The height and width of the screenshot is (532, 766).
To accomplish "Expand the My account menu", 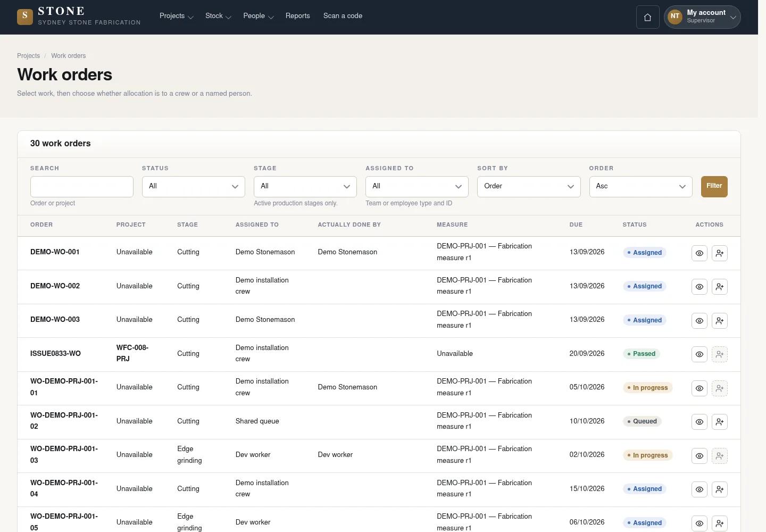I will [x=702, y=17].
